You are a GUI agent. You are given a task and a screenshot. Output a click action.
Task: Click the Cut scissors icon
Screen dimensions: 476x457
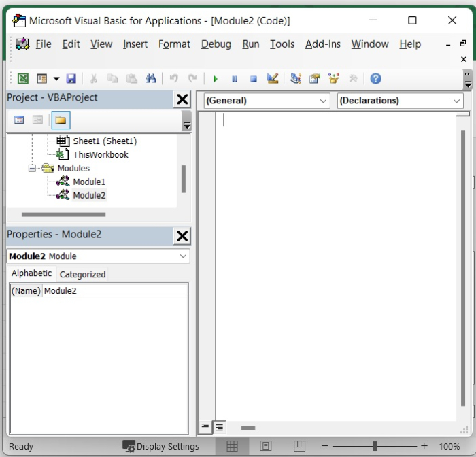click(x=94, y=79)
